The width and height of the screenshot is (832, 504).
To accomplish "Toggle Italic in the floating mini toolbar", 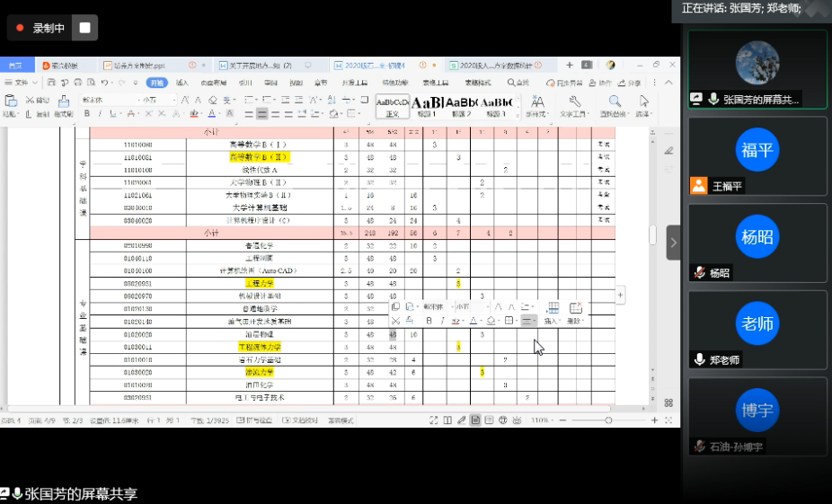I will (441, 321).
